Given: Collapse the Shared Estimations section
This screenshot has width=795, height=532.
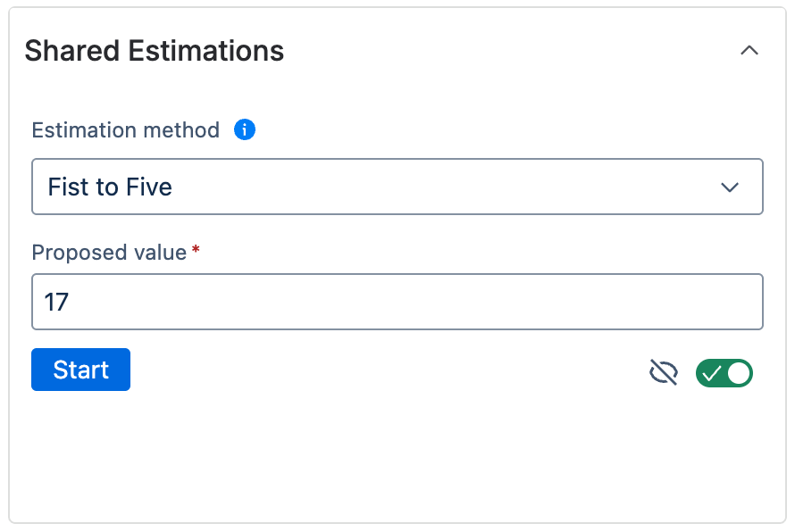Looking at the screenshot, I should [x=749, y=51].
